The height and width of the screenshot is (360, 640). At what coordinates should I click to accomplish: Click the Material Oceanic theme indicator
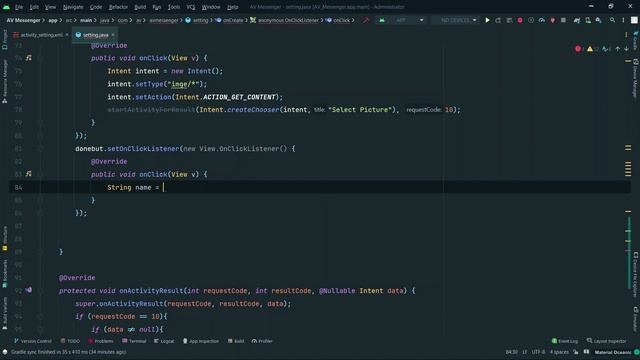pyautogui.click(x=613, y=352)
